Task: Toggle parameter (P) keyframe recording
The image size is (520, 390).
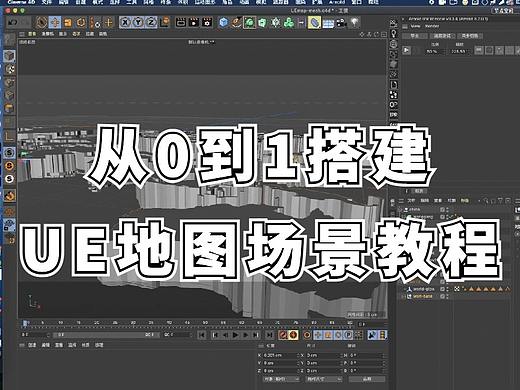Action: [x=348, y=335]
